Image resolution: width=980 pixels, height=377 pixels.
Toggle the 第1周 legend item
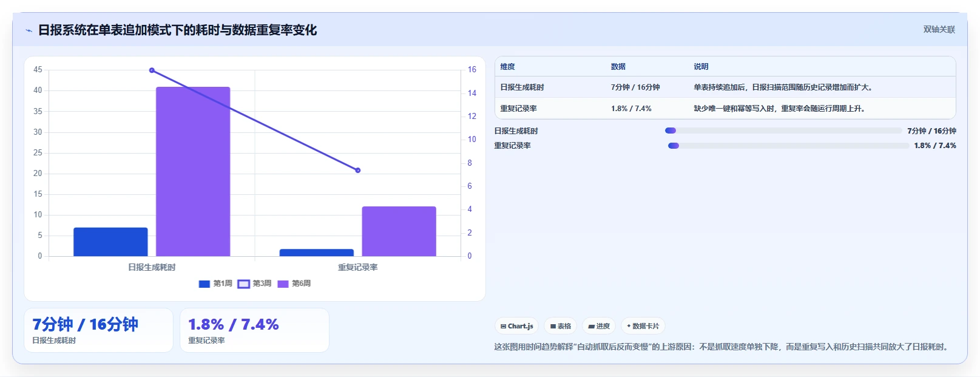[215, 284]
